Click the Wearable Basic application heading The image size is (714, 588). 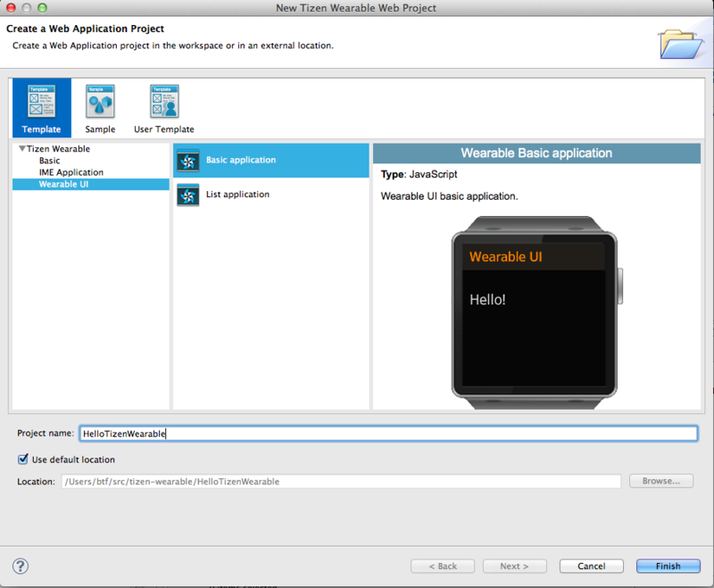pos(536,153)
